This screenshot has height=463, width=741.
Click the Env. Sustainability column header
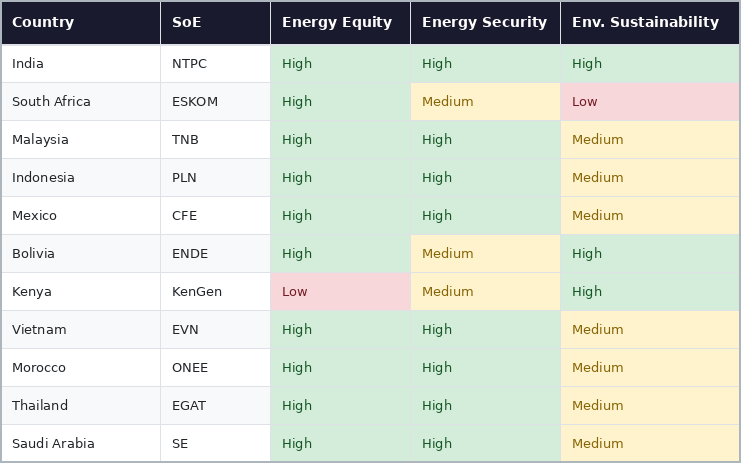pyautogui.click(x=650, y=23)
